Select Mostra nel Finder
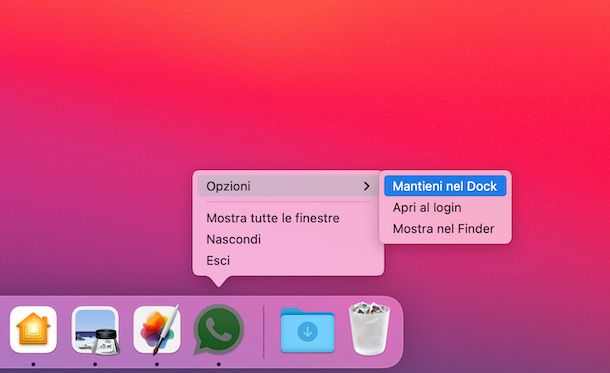 pos(443,228)
